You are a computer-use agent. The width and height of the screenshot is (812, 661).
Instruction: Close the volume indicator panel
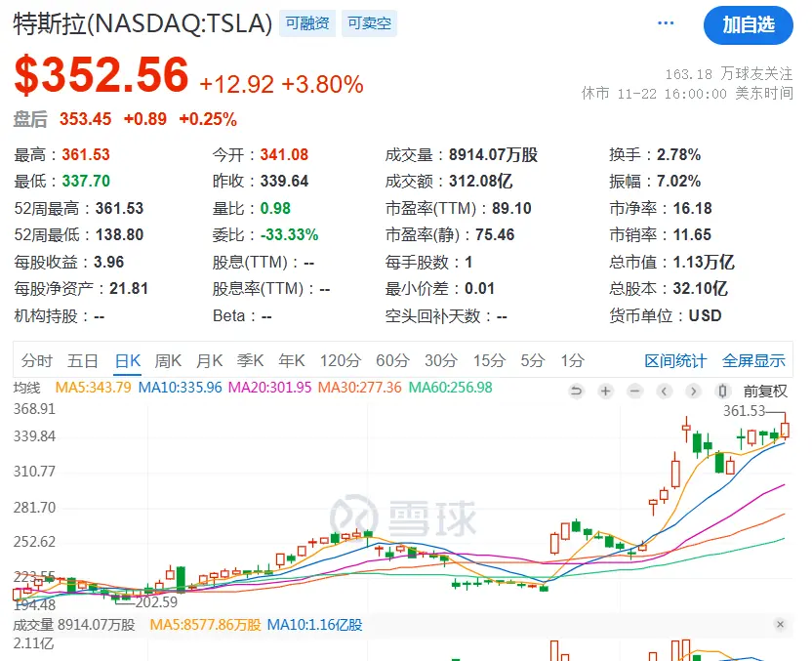point(780,624)
